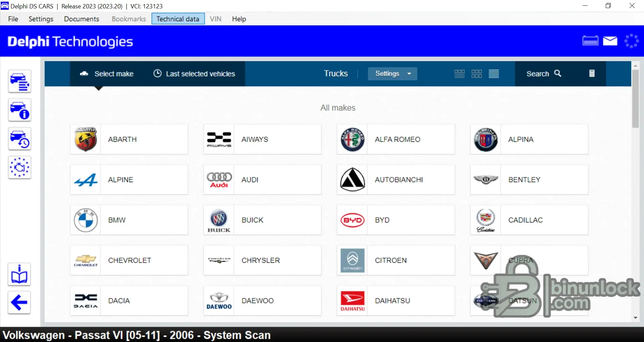The image size is (644, 342).
Task: Choose the BMW make tile
Action: [x=129, y=220]
